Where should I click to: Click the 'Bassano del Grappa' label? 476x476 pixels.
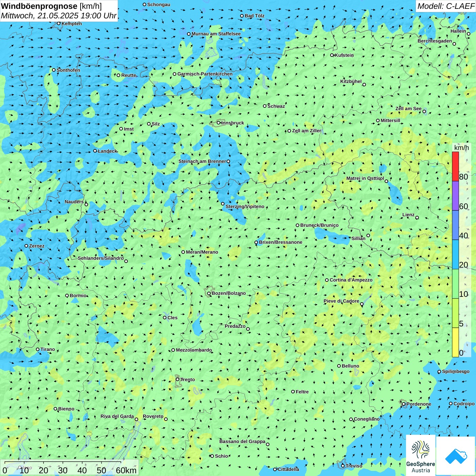click(242, 441)
